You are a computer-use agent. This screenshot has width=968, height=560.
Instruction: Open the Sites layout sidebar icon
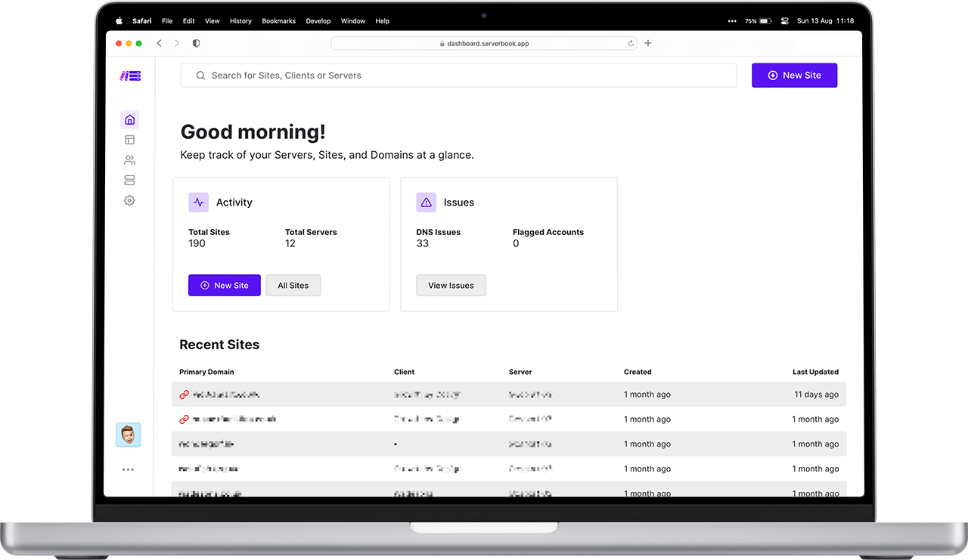tap(129, 140)
